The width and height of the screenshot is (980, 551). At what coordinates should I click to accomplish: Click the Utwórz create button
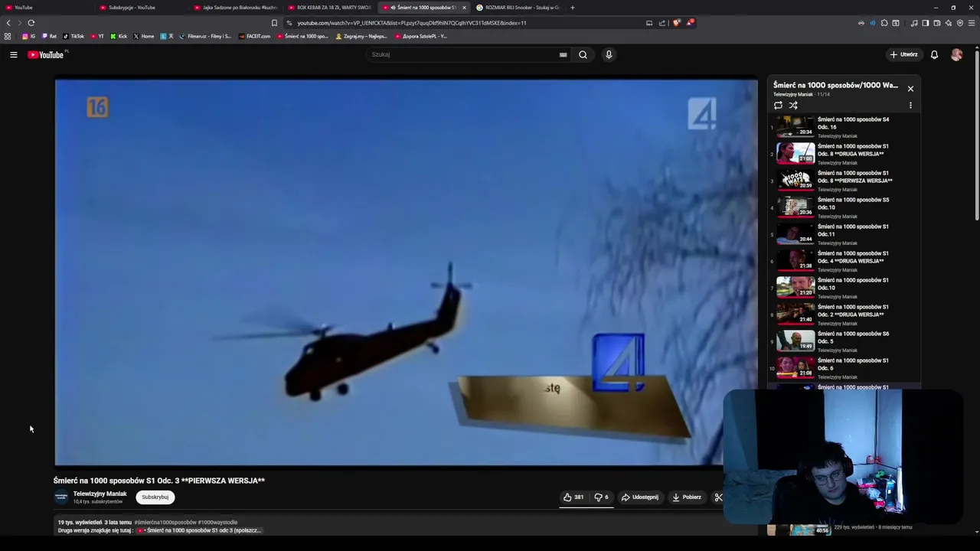pos(903,54)
